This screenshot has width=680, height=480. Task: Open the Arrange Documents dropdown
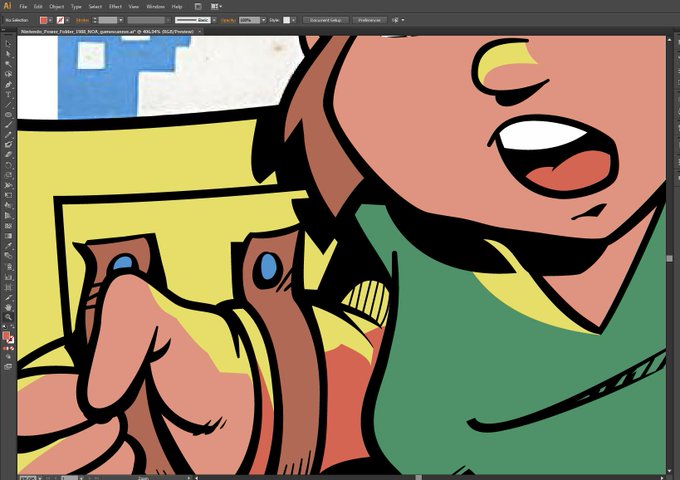click(x=216, y=7)
